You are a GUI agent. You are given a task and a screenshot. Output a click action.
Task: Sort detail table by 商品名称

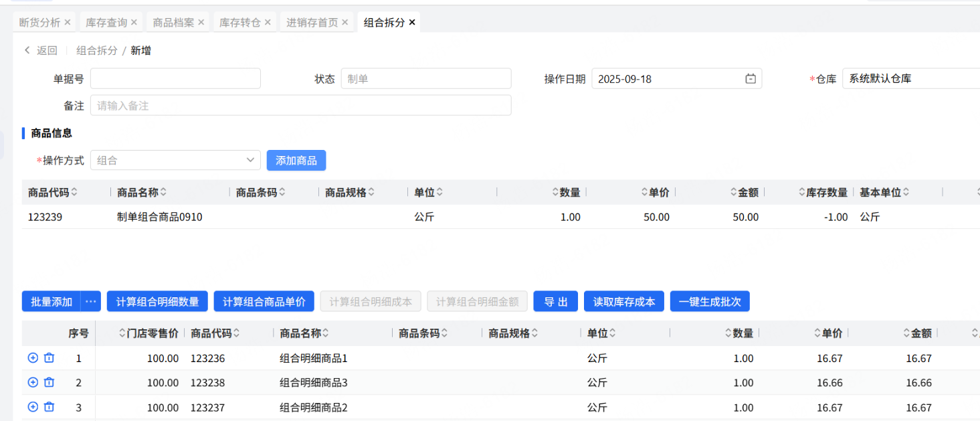pyautogui.click(x=326, y=333)
